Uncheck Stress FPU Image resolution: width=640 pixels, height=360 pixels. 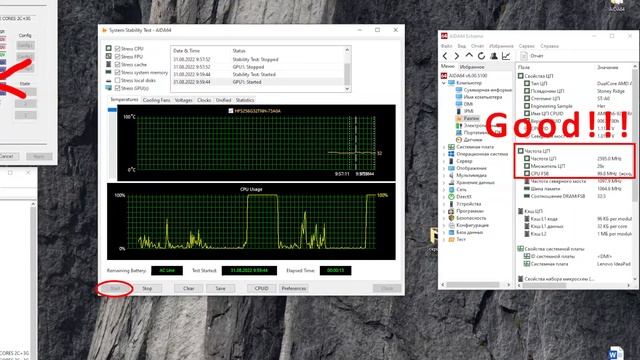[118, 56]
